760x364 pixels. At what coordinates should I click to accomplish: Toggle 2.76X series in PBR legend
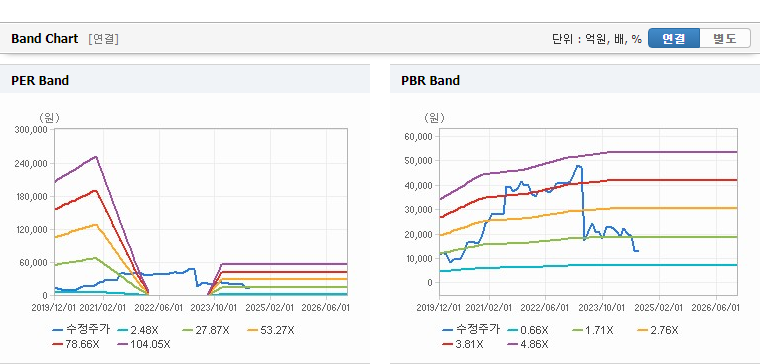pos(657,330)
